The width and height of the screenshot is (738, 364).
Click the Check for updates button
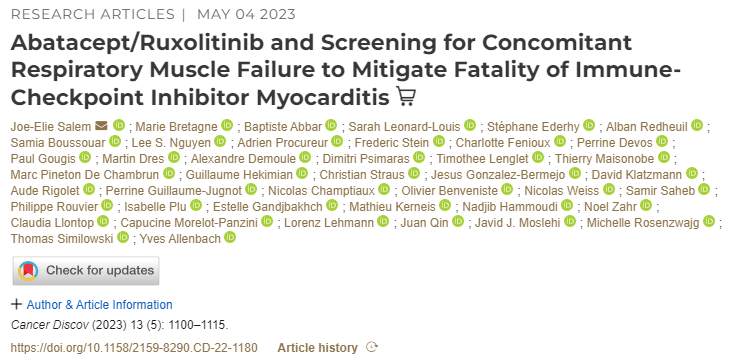[86, 271]
